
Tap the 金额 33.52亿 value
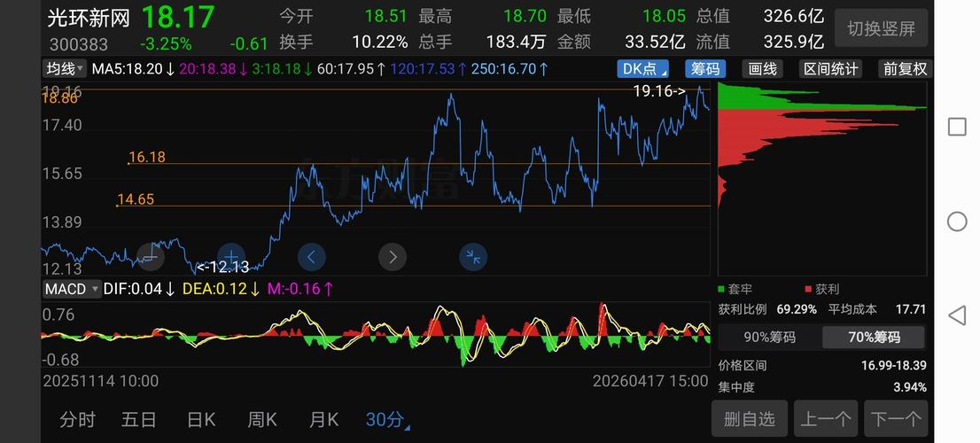coord(655,42)
